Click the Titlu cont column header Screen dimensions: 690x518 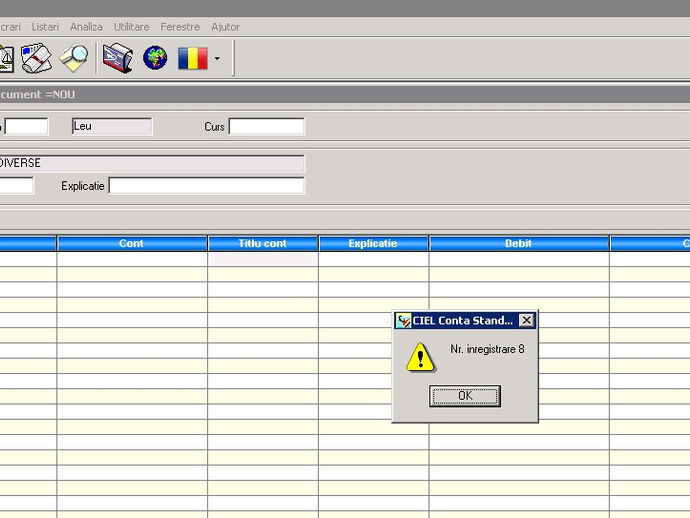pos(263,243)
